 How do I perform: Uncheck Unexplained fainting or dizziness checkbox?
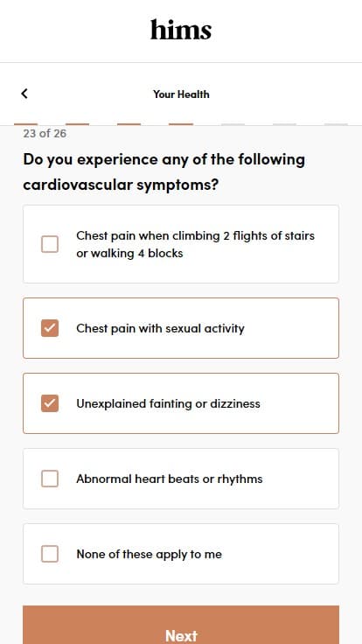click(x=50, y=403)
